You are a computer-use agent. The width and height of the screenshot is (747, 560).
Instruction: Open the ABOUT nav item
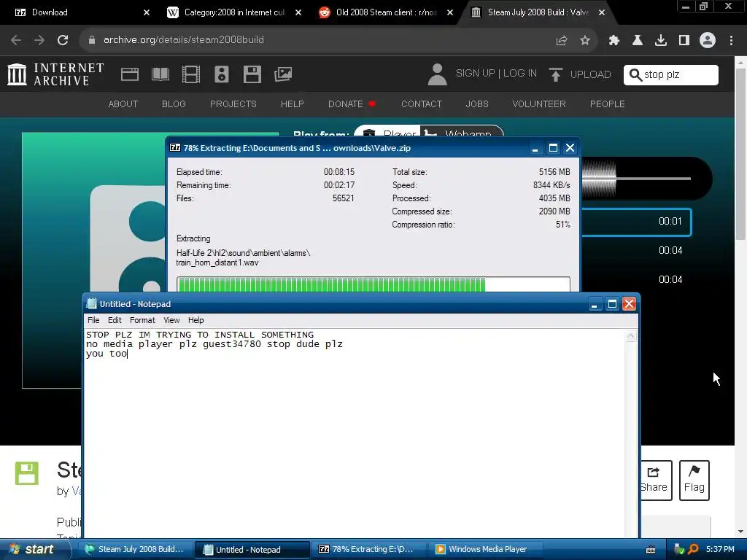[x=123, y=104]
